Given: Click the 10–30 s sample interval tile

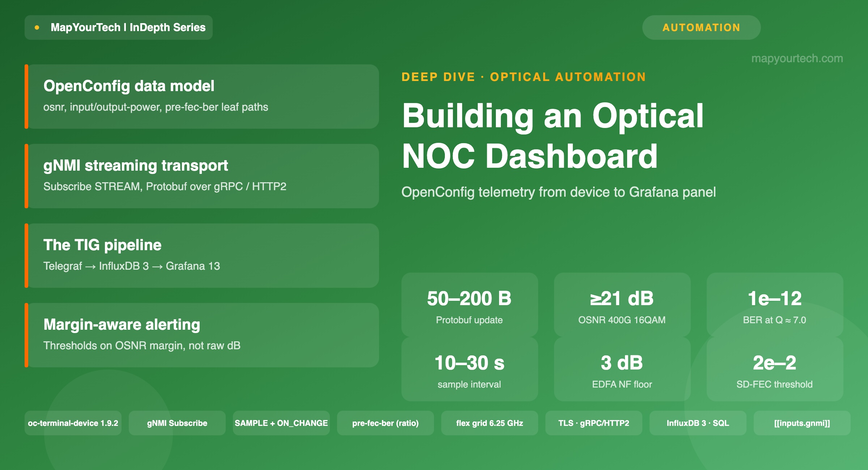Looking at the screenshot, I should [x=469, y=369].
